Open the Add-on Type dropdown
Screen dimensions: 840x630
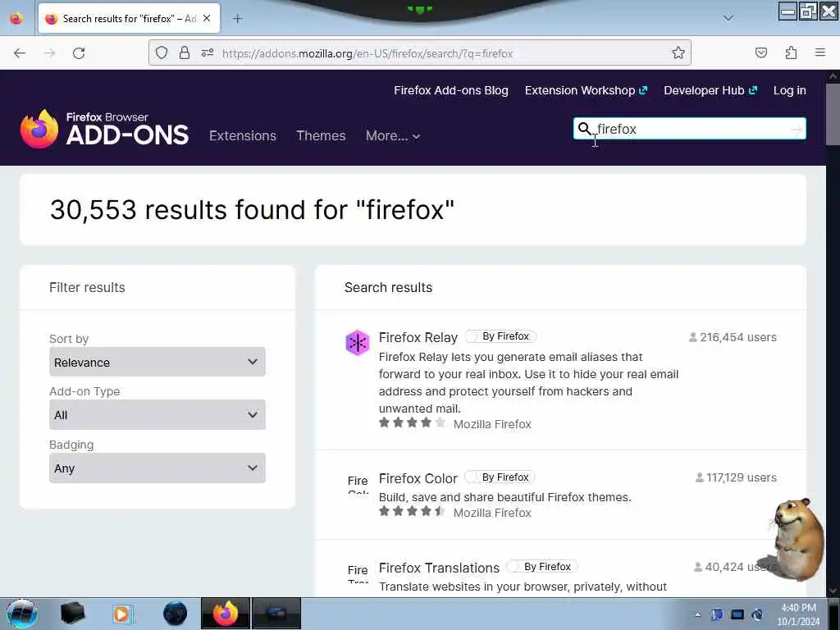[157, 414]
